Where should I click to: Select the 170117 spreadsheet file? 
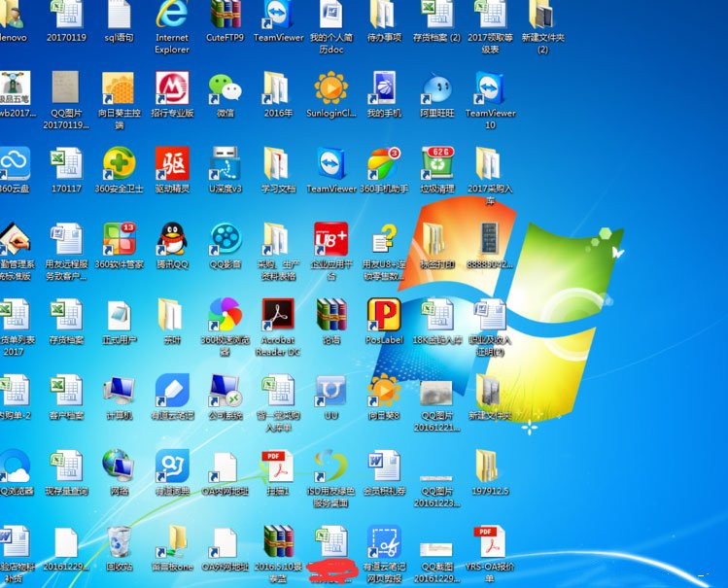click(66, 170)
